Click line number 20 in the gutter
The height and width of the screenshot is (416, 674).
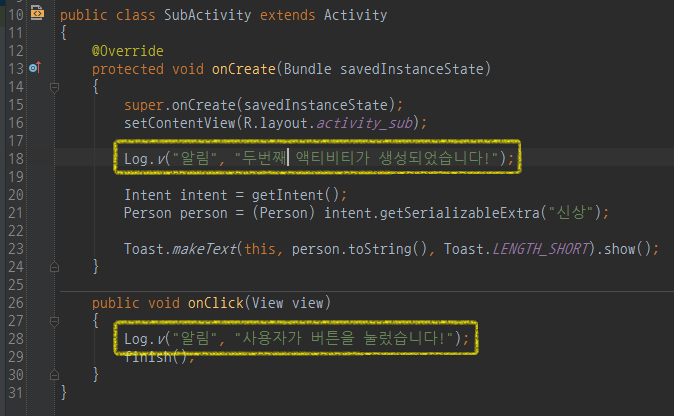coord(16,195)
